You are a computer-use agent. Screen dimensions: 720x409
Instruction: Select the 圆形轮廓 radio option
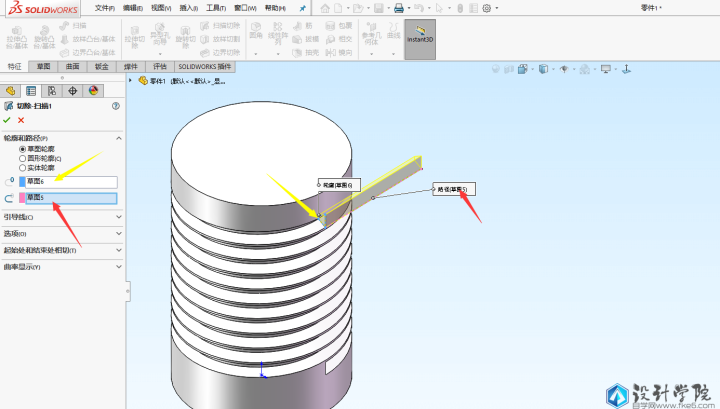(23, 158)
